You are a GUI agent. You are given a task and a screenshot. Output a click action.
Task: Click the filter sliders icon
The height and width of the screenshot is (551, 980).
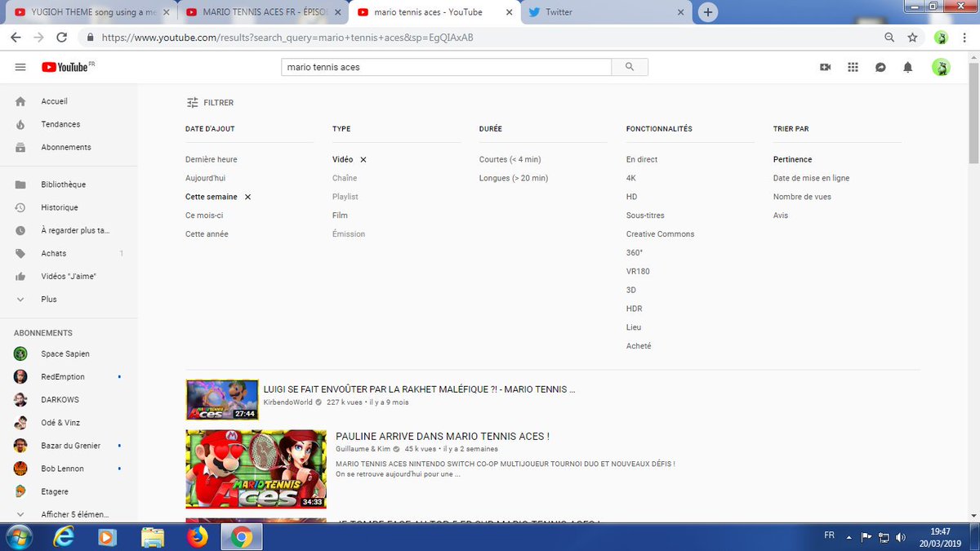[x=192, y=103]
